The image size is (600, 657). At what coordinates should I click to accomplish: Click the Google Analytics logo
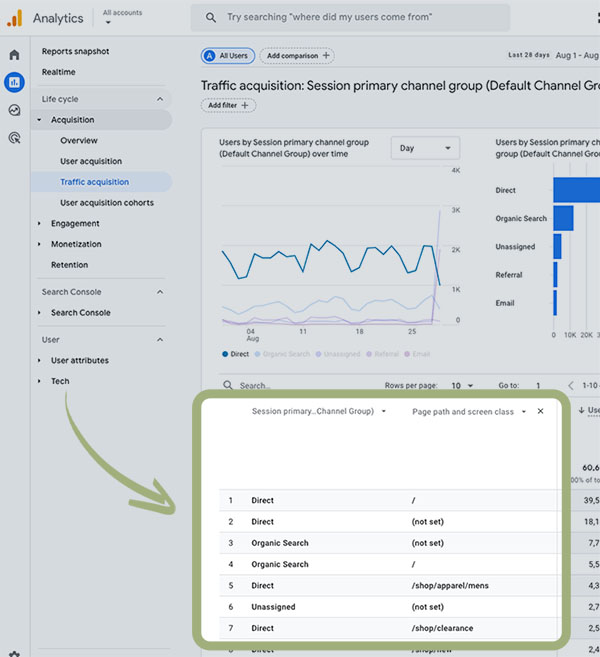(x=14, y=18)
